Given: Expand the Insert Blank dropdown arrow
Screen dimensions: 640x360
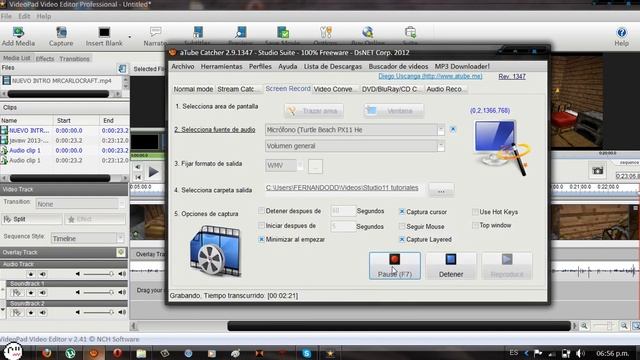Looking at the screenshot, I should [130, 37].
